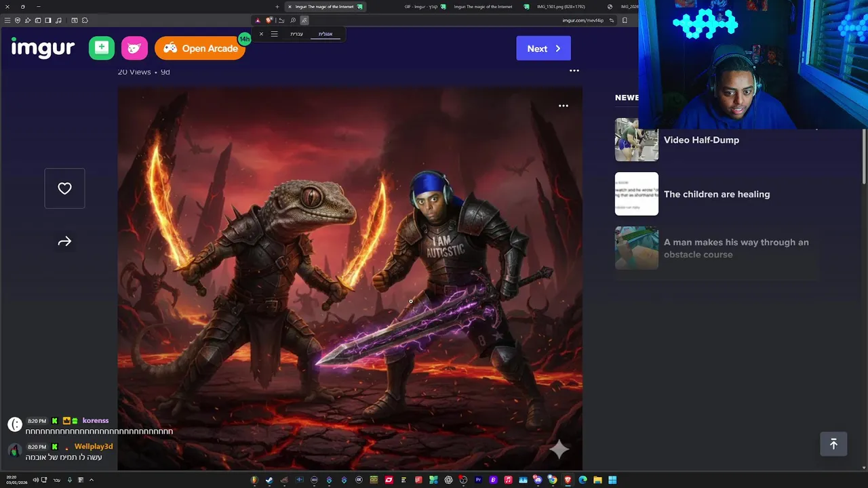Click the volume speaker tray icon
868x488 pixels.
coord(35,480)
